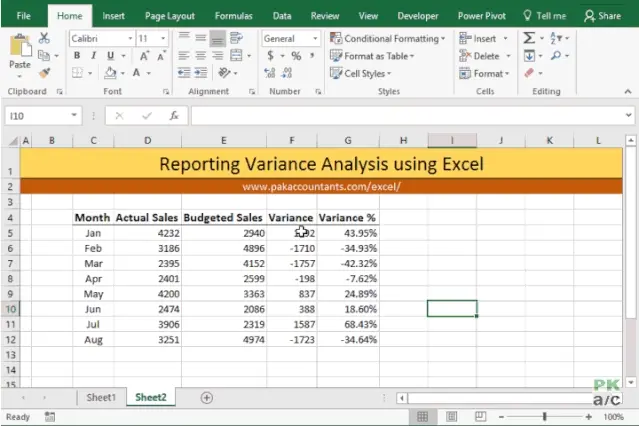The image size is (639, 426).
Task: Click the AutoSum sigma icon
Action: [x=529, y=38]
